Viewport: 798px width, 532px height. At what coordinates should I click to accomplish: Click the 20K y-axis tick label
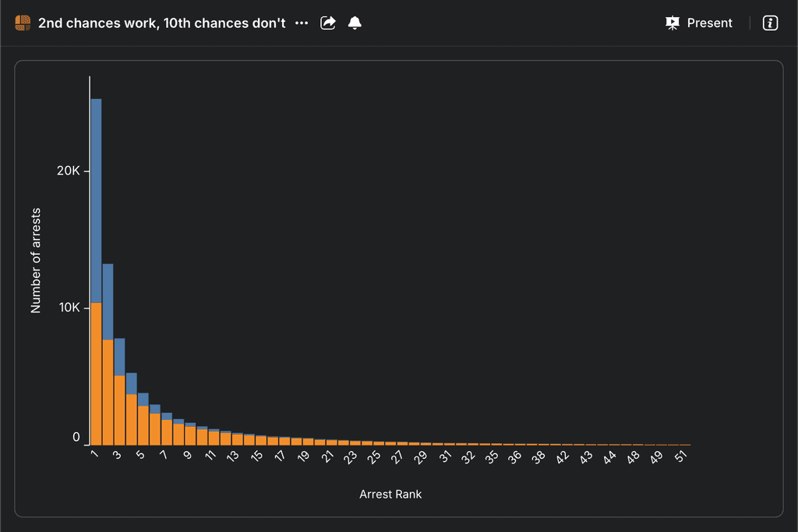69,171
